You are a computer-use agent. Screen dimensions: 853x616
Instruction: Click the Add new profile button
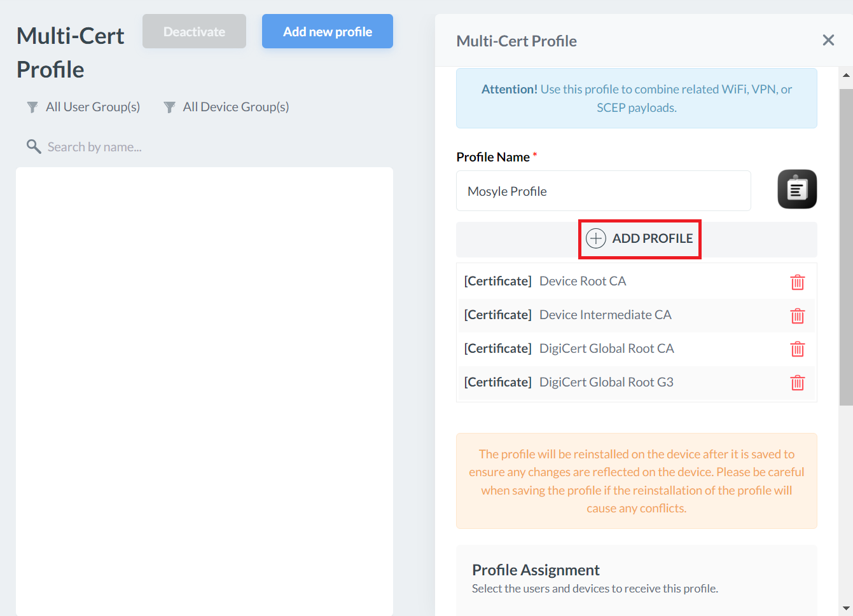tap(327, 32)
